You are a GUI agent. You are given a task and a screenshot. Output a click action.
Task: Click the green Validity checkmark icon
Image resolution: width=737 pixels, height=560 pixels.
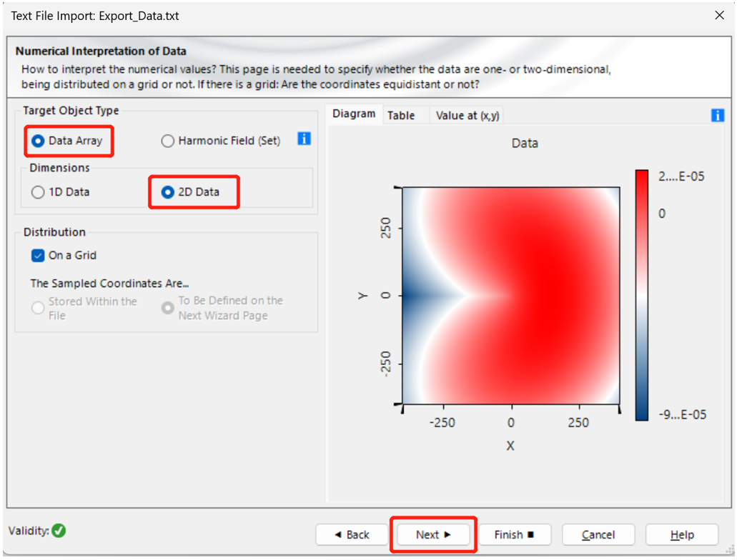[59, 531]
